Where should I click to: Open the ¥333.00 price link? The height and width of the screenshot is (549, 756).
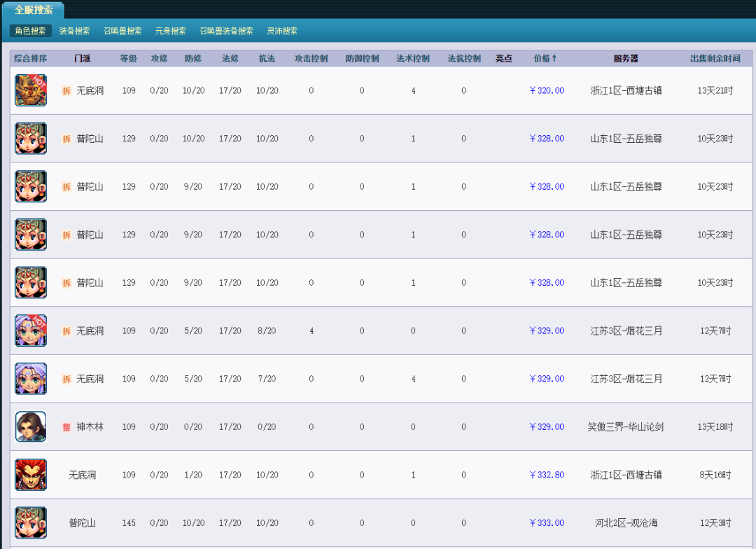547,522
